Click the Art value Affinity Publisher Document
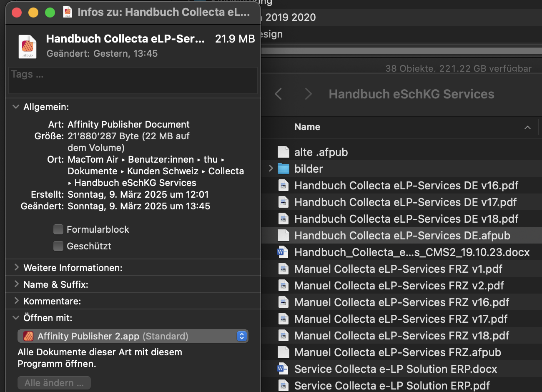 coord(128,124)
